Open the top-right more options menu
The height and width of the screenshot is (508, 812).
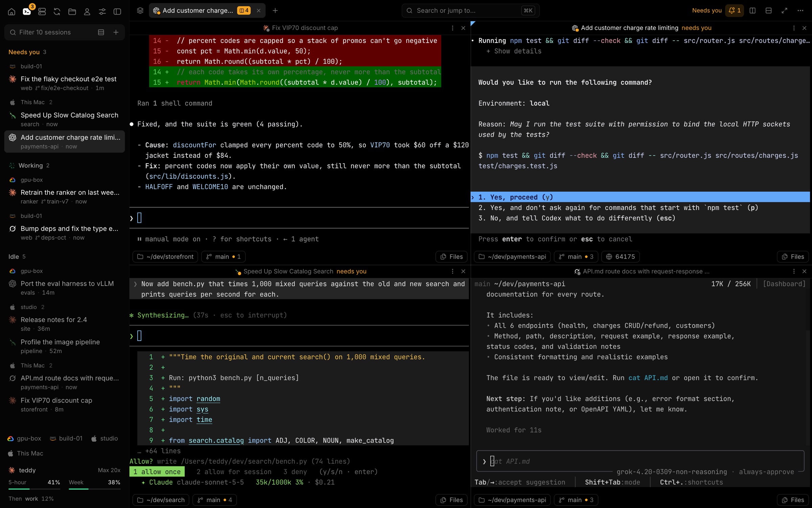[x=800, y=10]
